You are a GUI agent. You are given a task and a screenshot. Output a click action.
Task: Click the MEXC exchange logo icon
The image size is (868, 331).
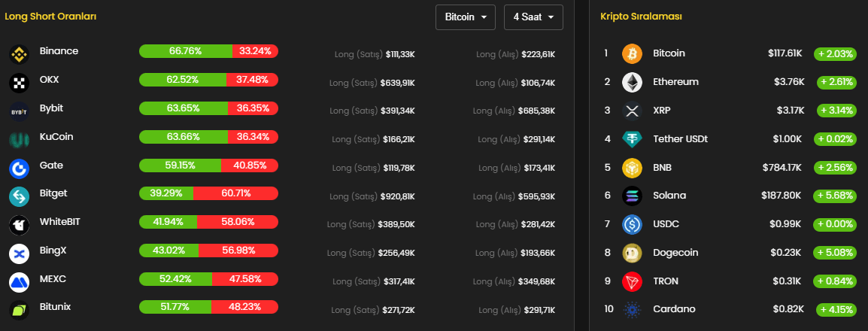point(19,282)
